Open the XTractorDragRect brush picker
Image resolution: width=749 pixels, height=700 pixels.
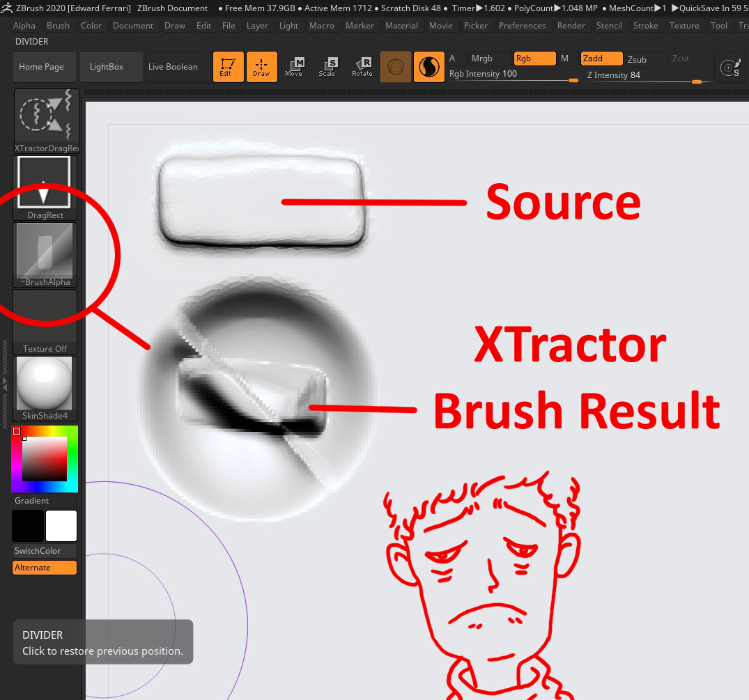46,121
